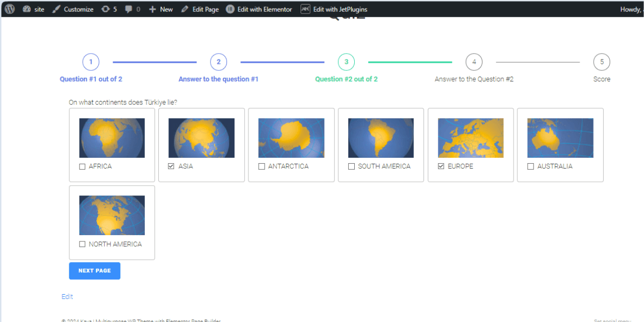Go to step 1 circle in progress bar
The width and height of the screenshot is (644, 322).
[91, 62]
